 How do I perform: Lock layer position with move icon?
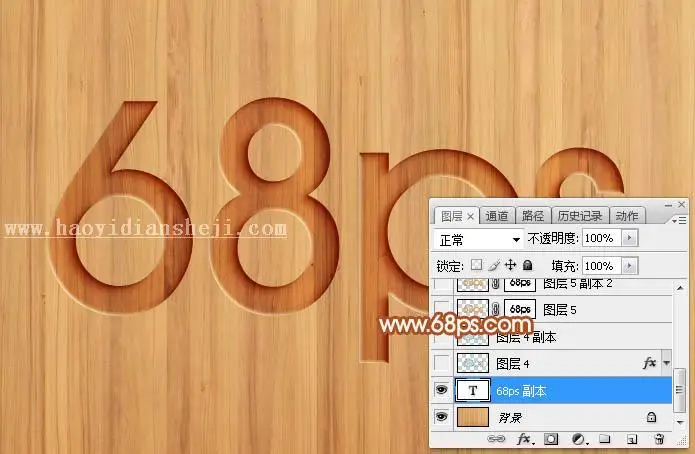[511, 265]
